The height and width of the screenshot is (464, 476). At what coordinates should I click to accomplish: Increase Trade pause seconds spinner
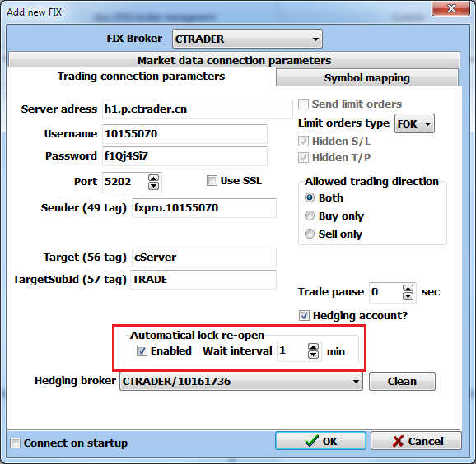click(x=408, y=289)
